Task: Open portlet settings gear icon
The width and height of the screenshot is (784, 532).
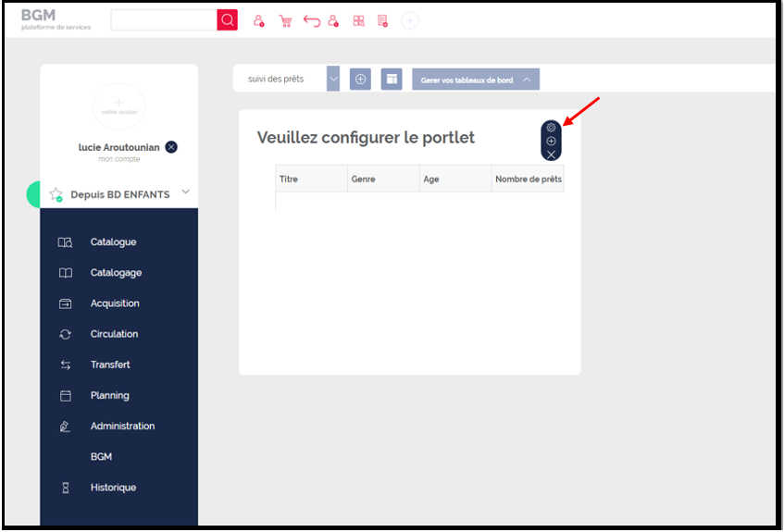Action: [x=551, y=128]
